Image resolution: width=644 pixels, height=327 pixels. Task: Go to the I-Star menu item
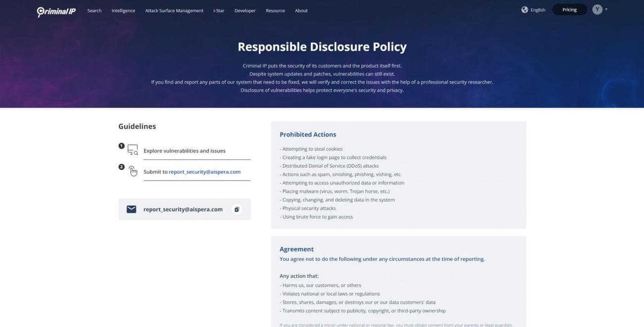(x=218, y=10)
